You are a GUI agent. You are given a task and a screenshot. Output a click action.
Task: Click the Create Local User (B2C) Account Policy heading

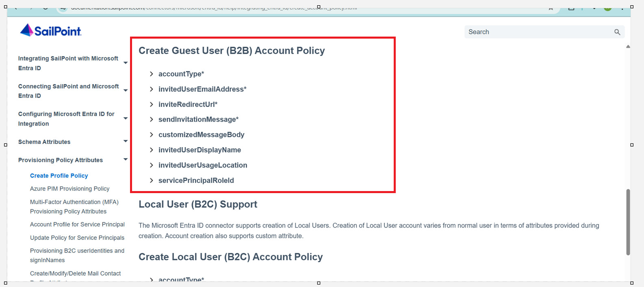231,257
